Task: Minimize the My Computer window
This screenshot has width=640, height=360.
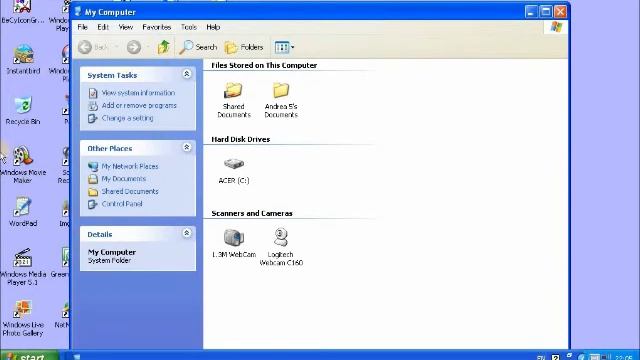Action: click(x=531, y=12)
